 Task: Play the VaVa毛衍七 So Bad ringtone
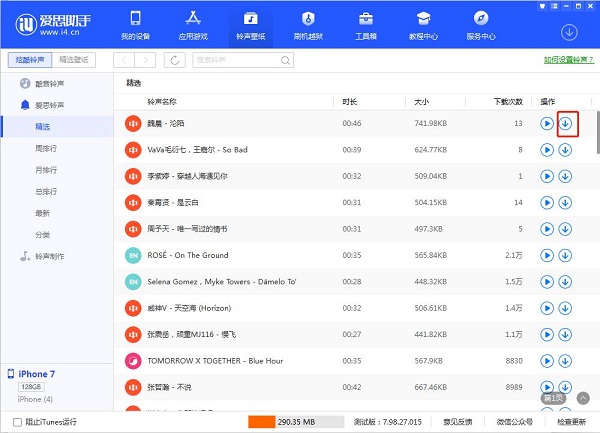click(547, 150)
